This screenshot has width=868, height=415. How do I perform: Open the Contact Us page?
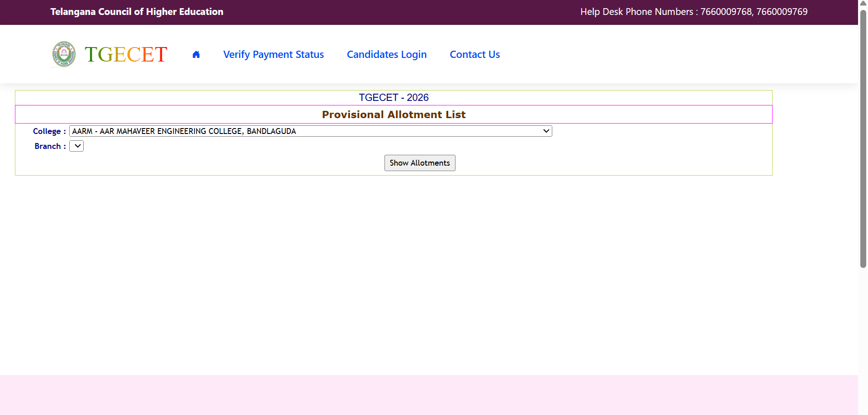click(x=474, y=54)
